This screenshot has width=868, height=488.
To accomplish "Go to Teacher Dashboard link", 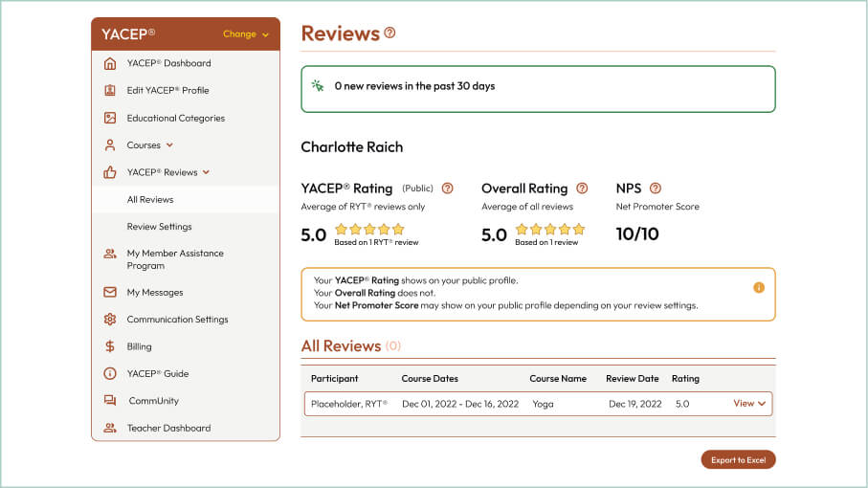I will 168,428.
